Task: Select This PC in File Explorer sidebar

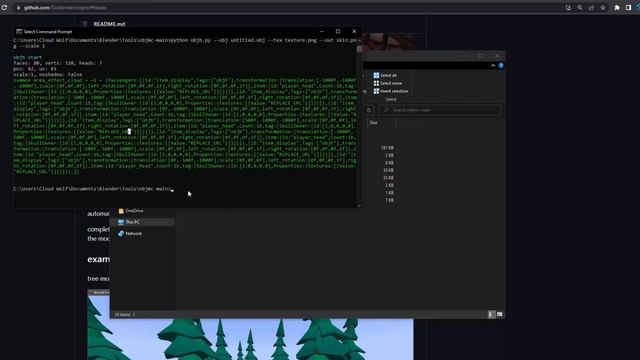Action: tap(142, 222)
